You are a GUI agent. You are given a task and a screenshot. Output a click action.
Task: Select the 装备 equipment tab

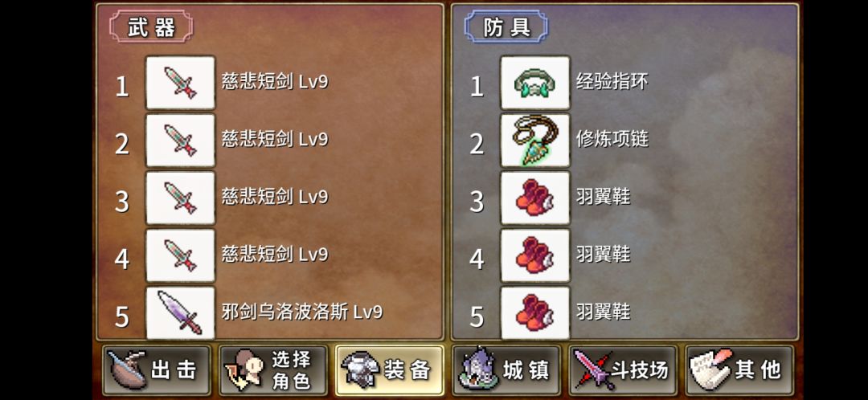coord(390,370)
